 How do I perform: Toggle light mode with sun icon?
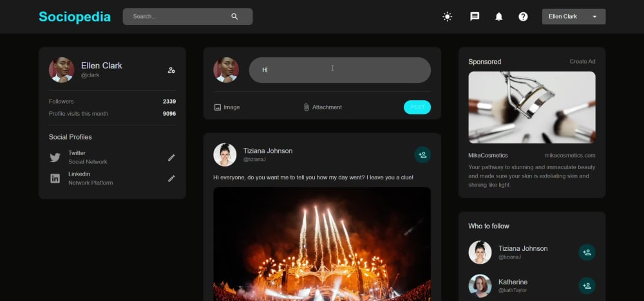tap(448, 17)
